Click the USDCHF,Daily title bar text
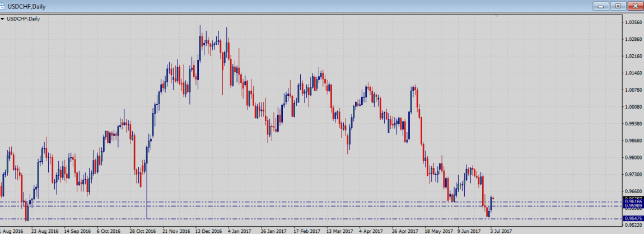This screenshot has height=234, width=644. click(x=27, y=6)
